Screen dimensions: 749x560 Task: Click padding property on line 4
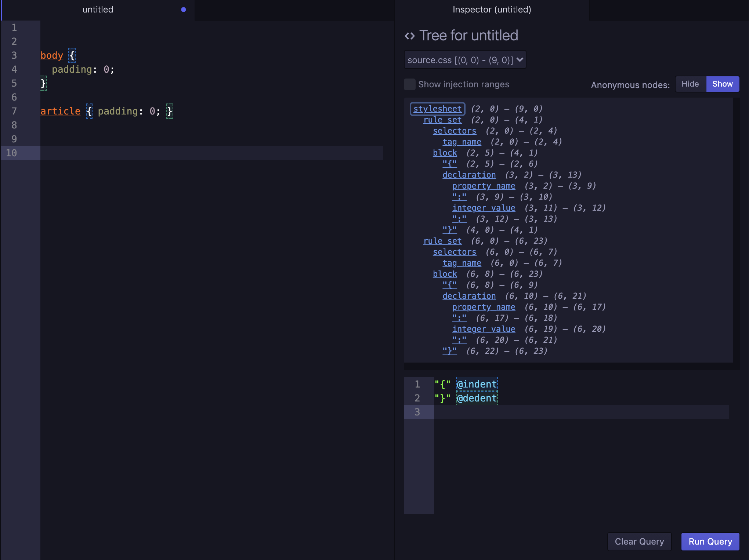72,69
